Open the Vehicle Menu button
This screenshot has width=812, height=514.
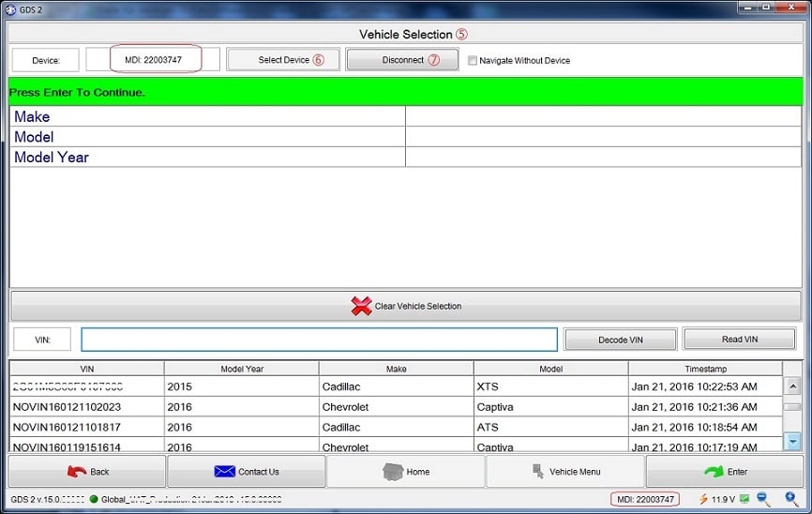pos(565,472)
